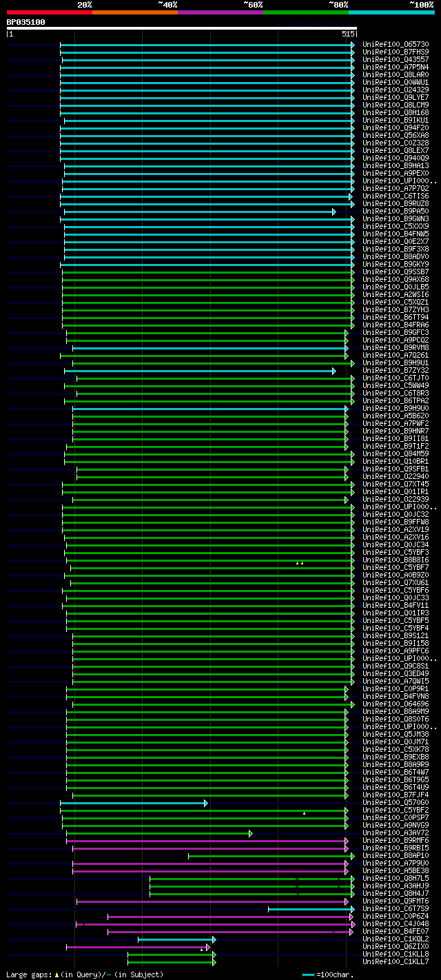Viewport: 441px width, 980px height.
Task: Open hit UniRef100_O24329
Action: pyautogui.click(x=396, y=90)
